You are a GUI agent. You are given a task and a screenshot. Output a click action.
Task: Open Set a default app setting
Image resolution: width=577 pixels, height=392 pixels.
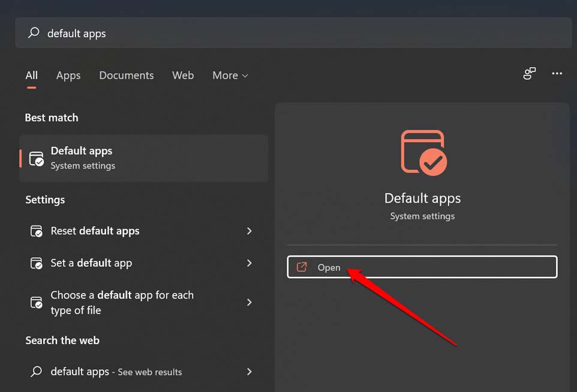coord(143,263)
